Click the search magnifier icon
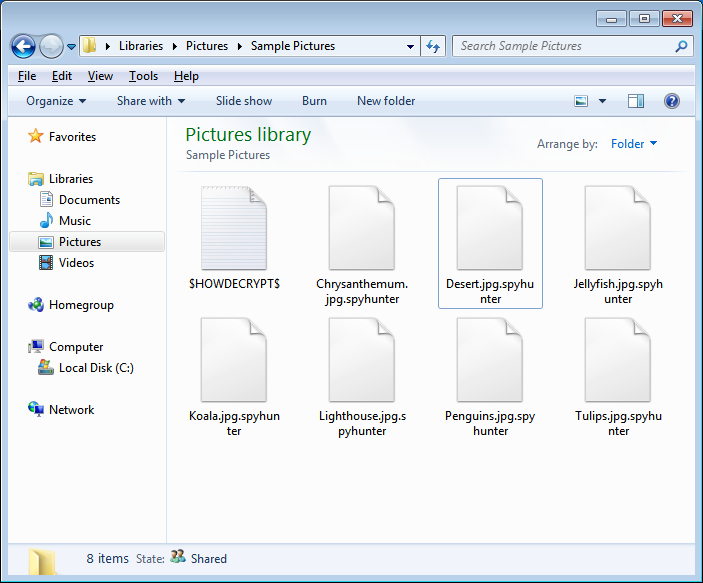This screenshot has height=583, width=703. (681, 46)
